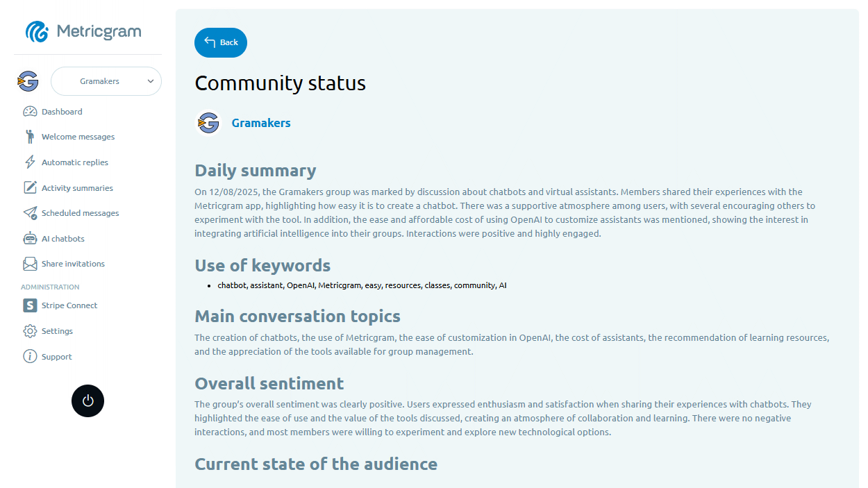Click the Dashboard gauge icon
Screen dimensions: 868x488
point(30,112)
